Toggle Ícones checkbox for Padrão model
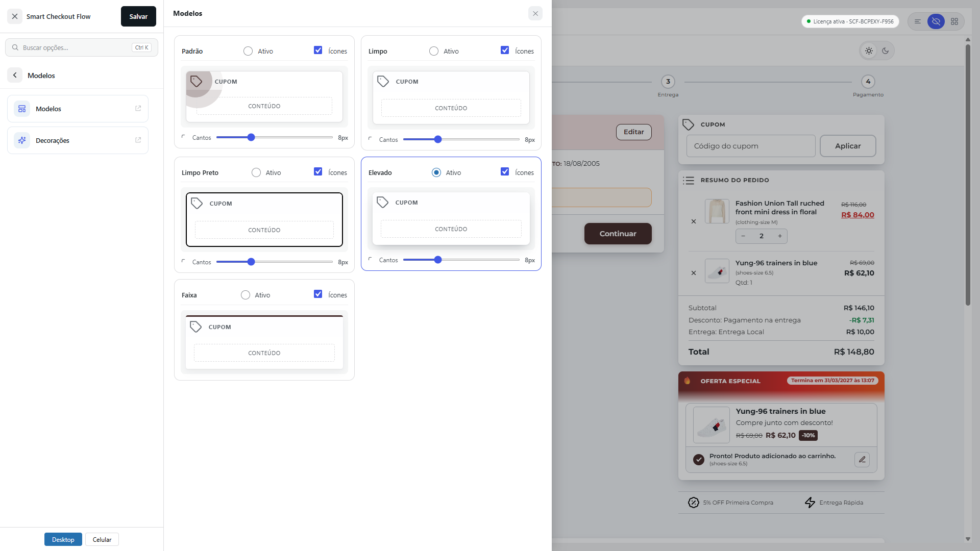The image size is (980, 551). pos(318,50)
